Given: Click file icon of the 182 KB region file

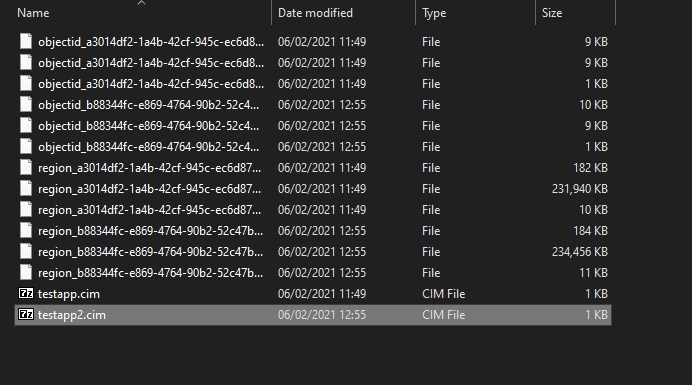Looking at the screenshot, I should 26,167.
